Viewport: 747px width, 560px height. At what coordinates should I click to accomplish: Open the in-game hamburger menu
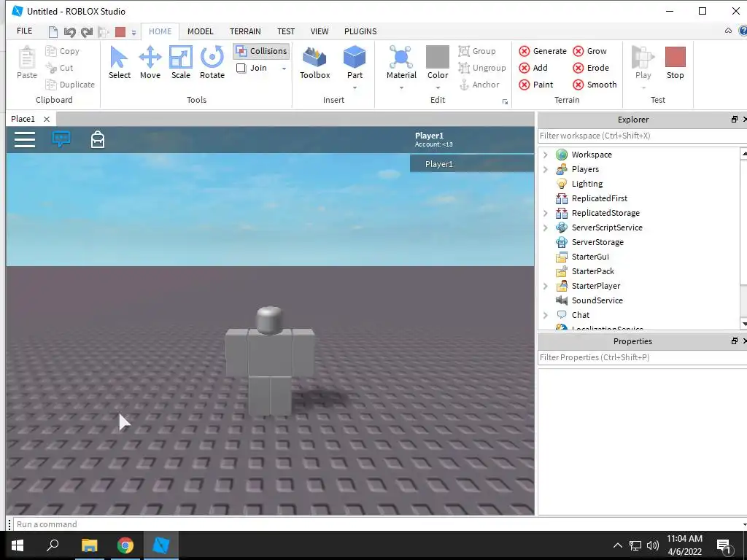(x=25, y=139)
